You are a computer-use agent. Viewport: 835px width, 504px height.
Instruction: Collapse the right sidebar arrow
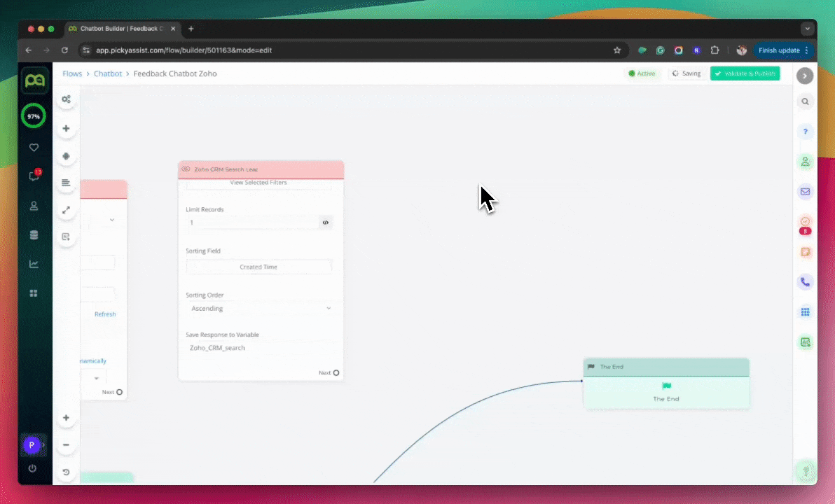805,76
